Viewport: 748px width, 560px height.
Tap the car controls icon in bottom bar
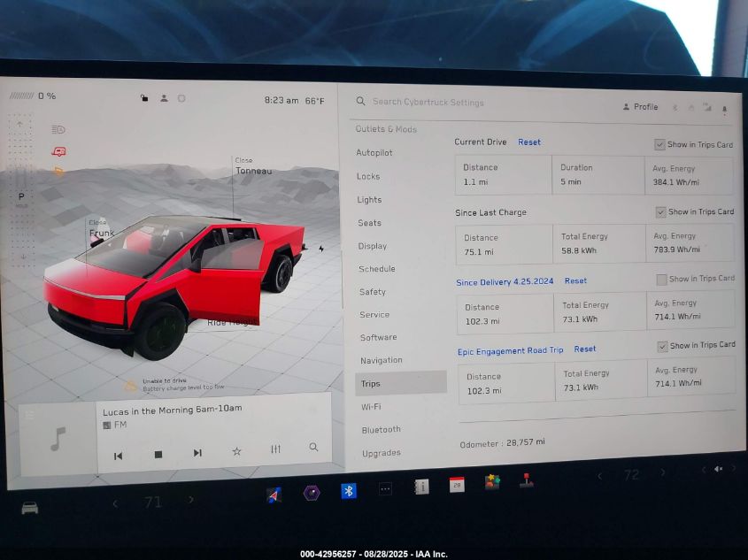[30, 508]
